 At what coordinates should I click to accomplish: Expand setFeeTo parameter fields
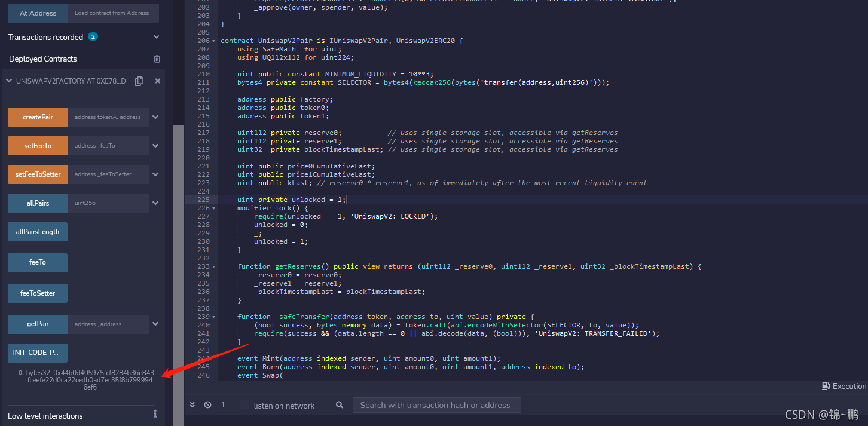[155, 146]
